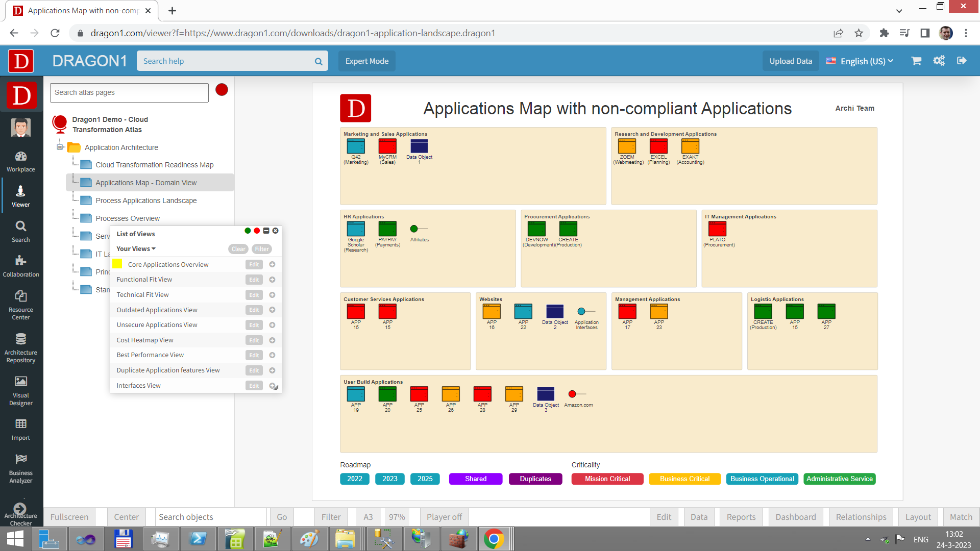Expand the Your Views dropdown
This screenshot has height=551, width=980.
click(136, 248)
